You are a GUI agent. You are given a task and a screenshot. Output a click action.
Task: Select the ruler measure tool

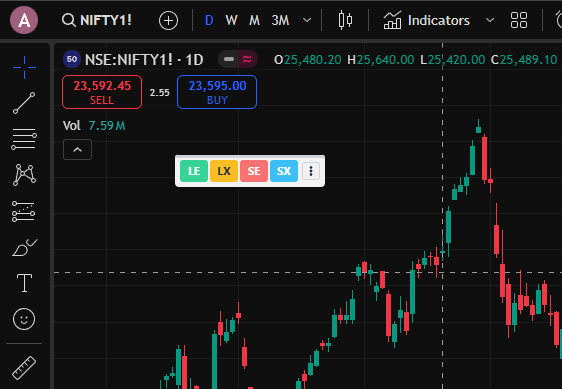(24, 368)
